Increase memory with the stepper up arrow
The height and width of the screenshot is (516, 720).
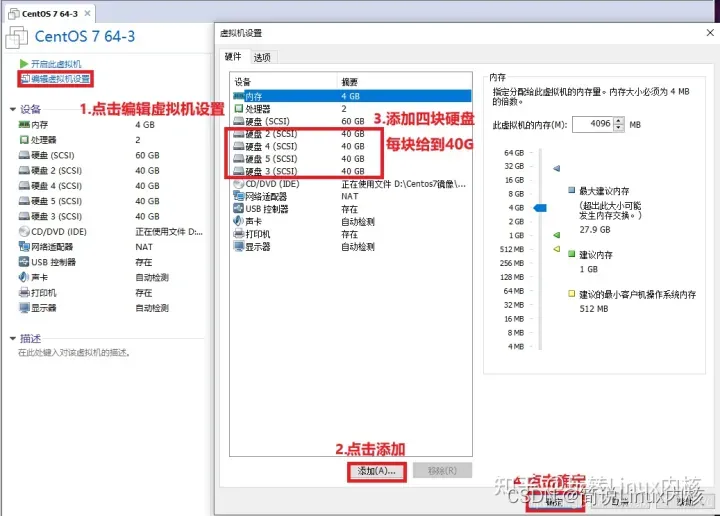click(x=619, y=121)
